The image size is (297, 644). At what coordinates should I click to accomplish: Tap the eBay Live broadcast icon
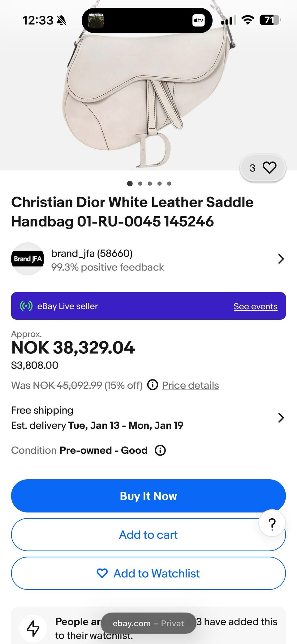pyautogui.click(x=26, y=306)
